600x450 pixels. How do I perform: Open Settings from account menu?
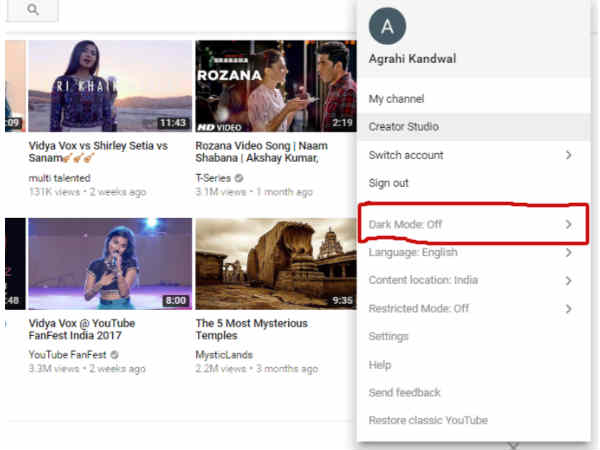click(x=388, y=337)
